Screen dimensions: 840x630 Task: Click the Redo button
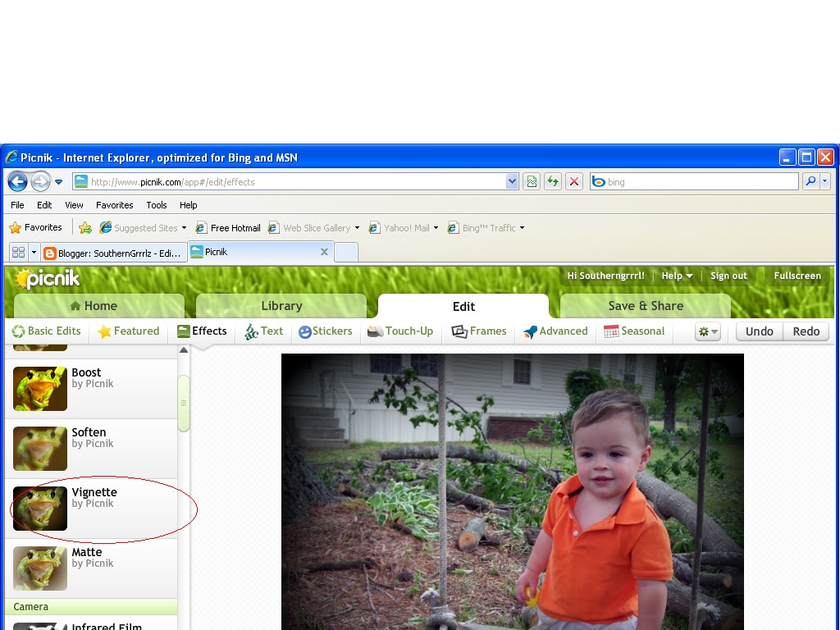(806, 331)
